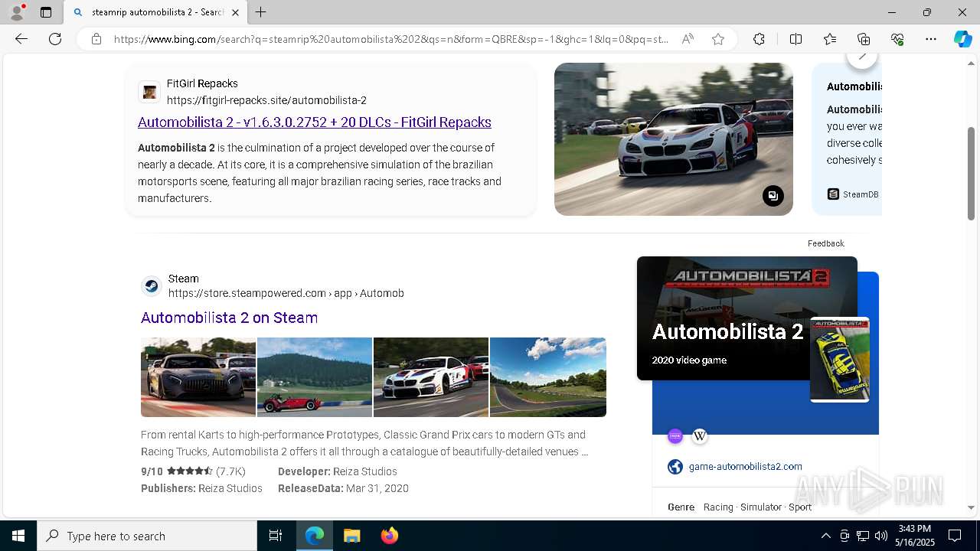Open Automobilista 2 on Steam link
Screen dimensions: 980x551
coord(229,318)
